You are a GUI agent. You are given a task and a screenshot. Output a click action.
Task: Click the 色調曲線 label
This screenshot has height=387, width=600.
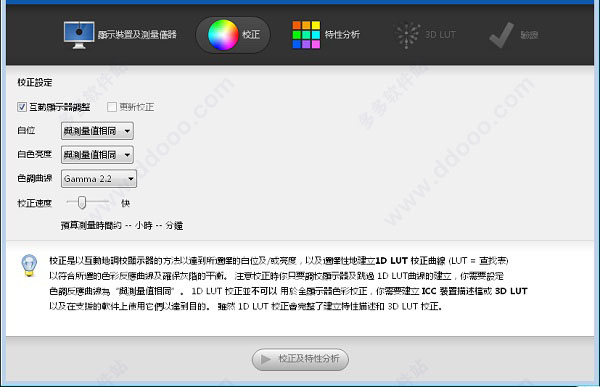pos(34,178)
